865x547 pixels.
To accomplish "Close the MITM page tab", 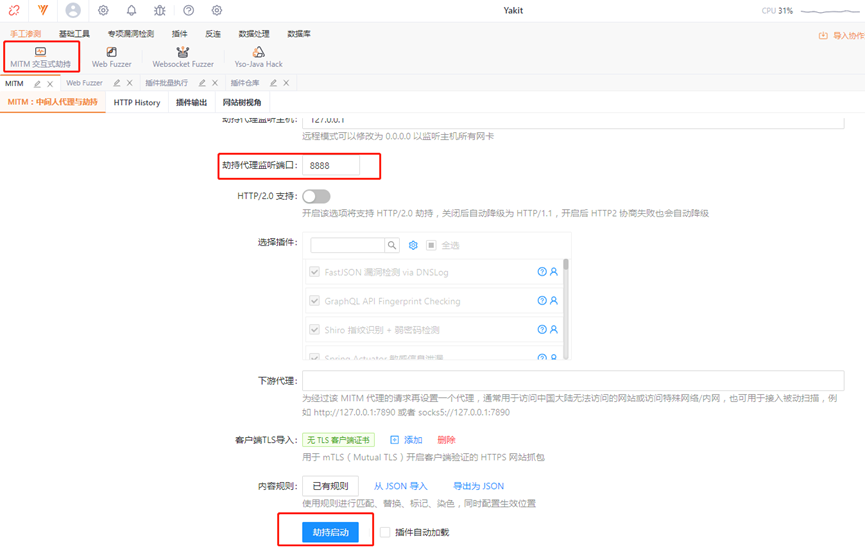I will click(x=50, y=84).
